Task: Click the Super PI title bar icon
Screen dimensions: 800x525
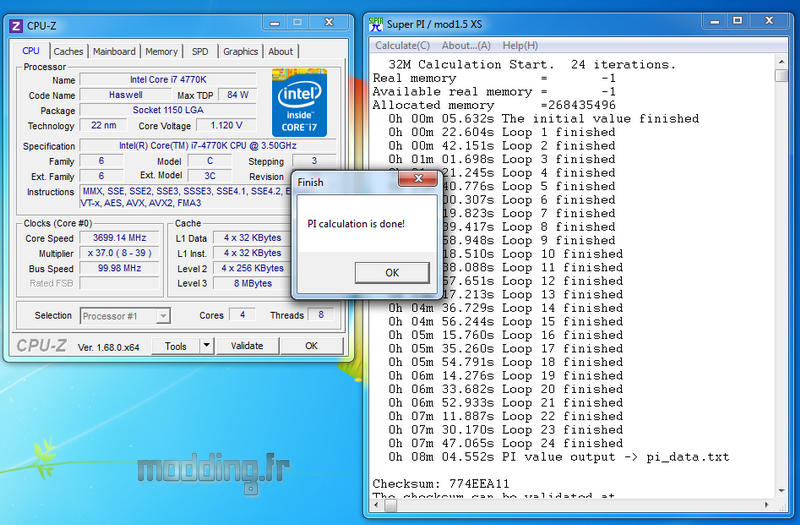Action: coord(376,24)
